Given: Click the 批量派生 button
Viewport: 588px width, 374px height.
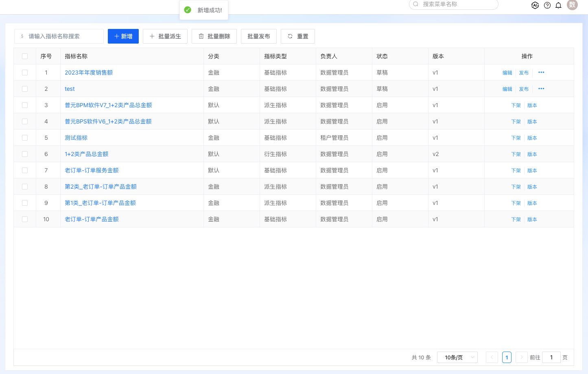Looking at the screenshot, I should tap(165, 36).
